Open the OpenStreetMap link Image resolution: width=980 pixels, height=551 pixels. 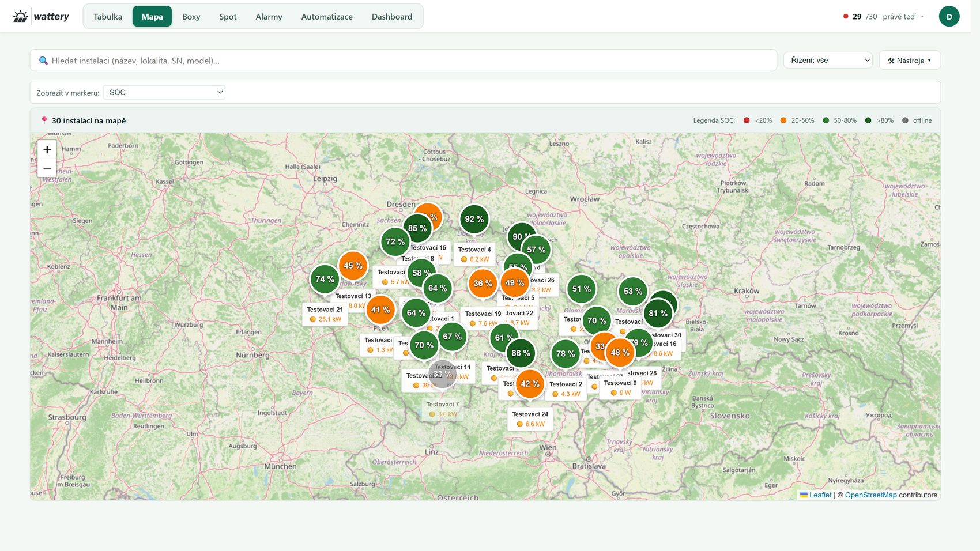click(x=870, y=495)
